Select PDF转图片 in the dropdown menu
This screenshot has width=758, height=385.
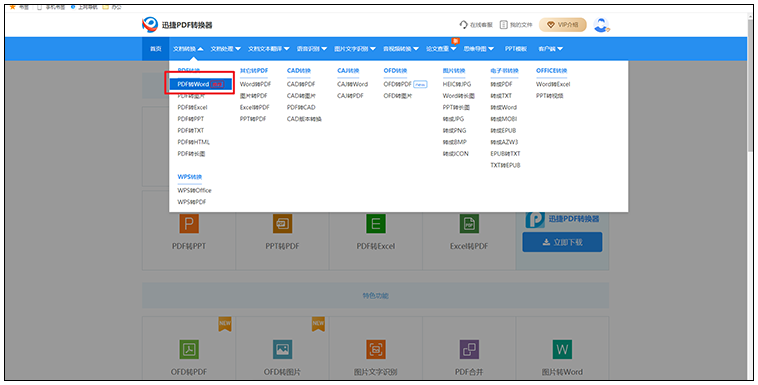click(x=191, y=96)
